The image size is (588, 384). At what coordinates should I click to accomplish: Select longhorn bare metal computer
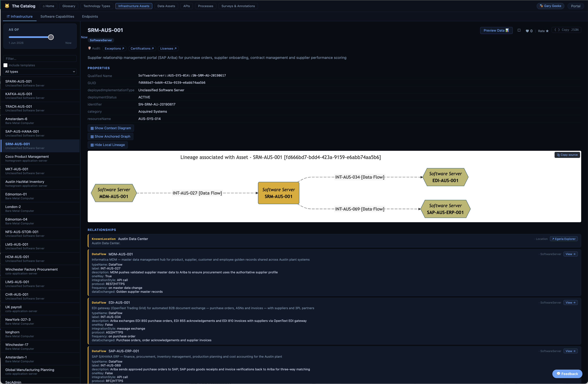[40, 334]
